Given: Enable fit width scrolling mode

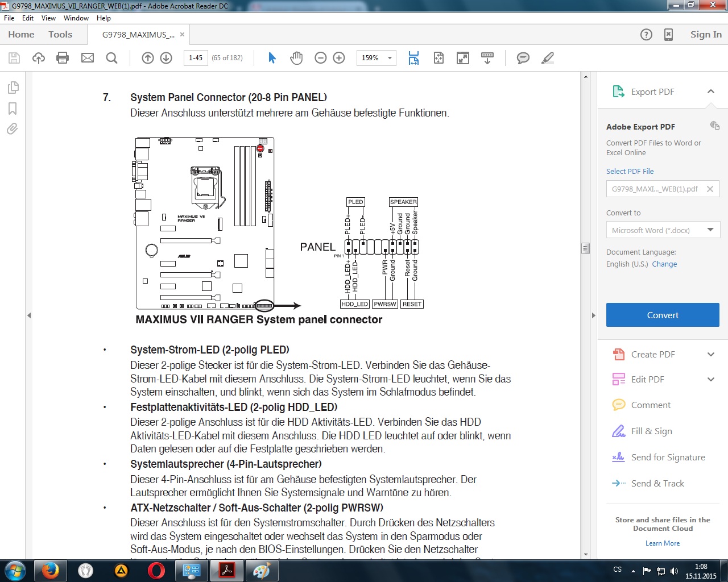Looking at the screenshot, I should point(413,58).
